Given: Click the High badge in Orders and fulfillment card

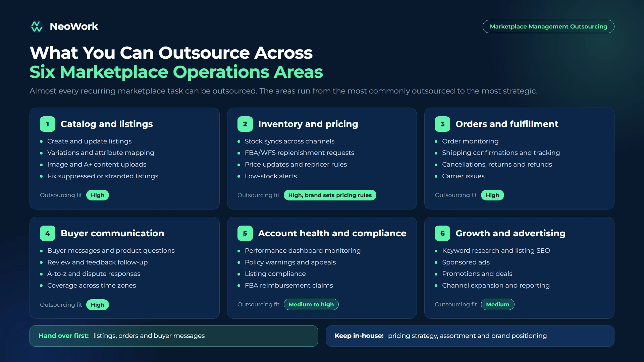Looking at the screenshot, I should (x=492, y=195).
